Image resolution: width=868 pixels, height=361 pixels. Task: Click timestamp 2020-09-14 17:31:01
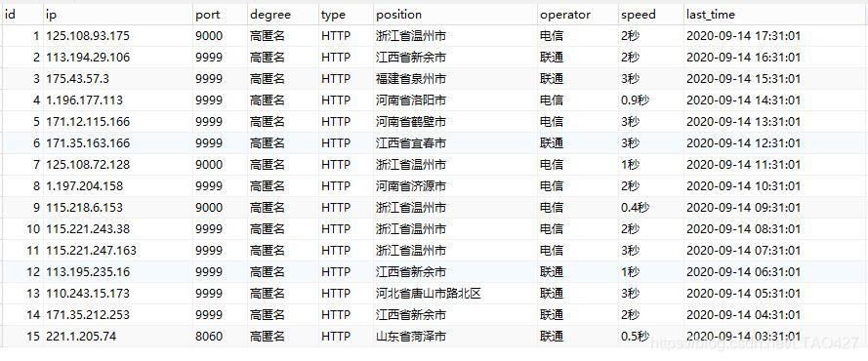[x=743, y=36]
